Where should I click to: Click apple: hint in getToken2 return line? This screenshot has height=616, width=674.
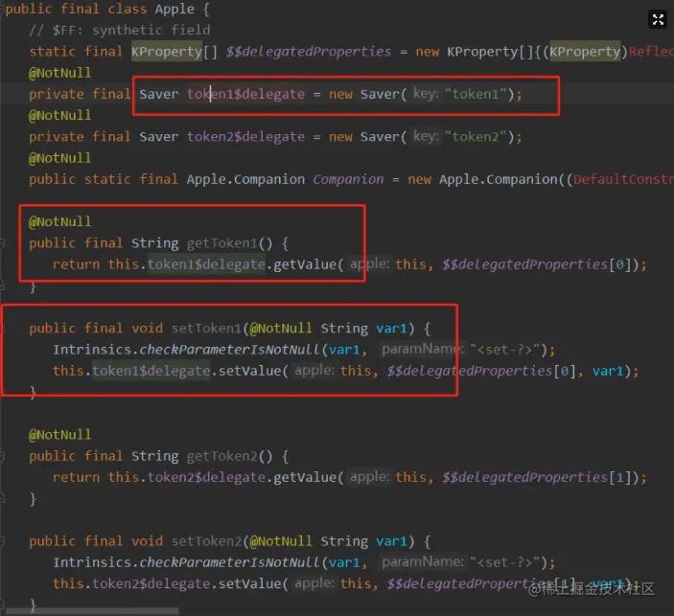tap(369, 477)
